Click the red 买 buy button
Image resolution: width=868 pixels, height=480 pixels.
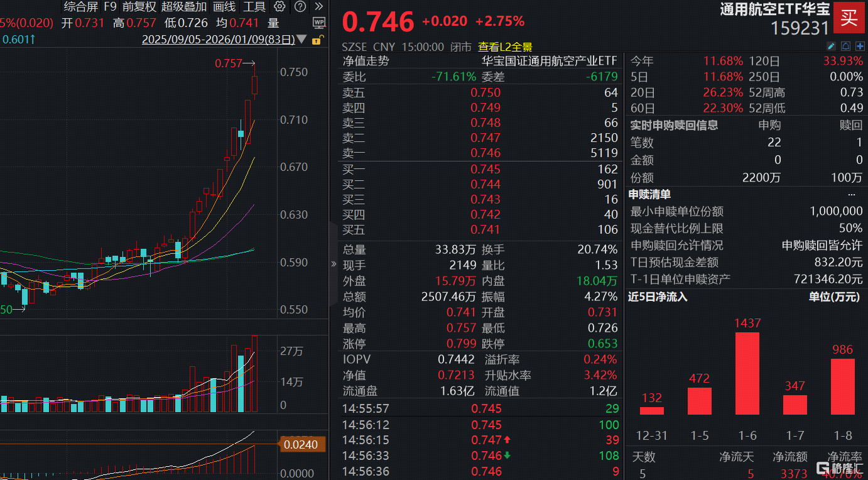[849, 17]
